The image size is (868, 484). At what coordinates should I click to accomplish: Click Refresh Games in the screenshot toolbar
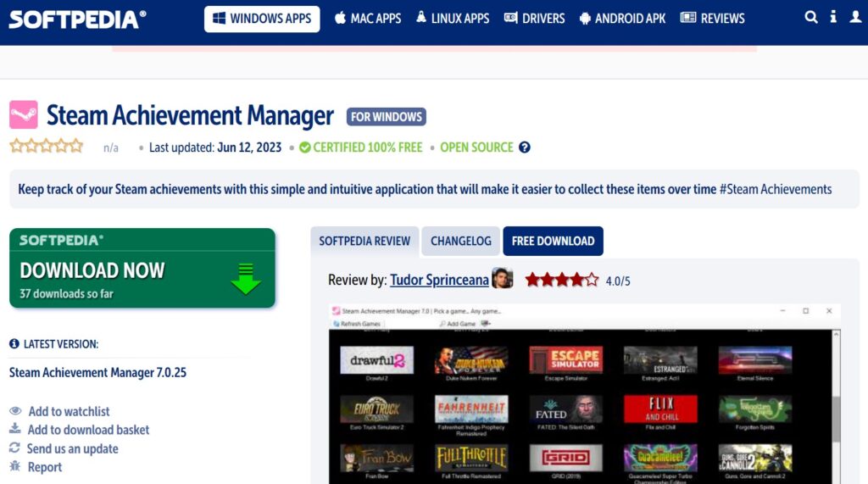pos(357,324)
